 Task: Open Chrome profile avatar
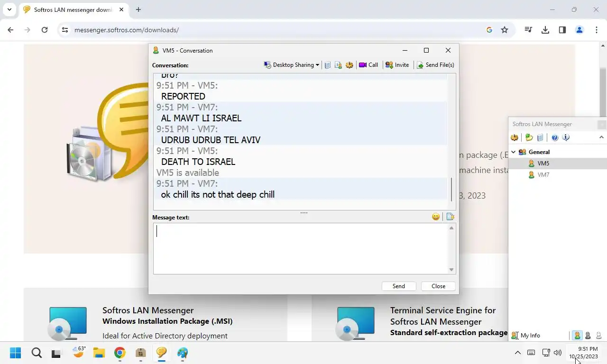click(x=579, y=30)
